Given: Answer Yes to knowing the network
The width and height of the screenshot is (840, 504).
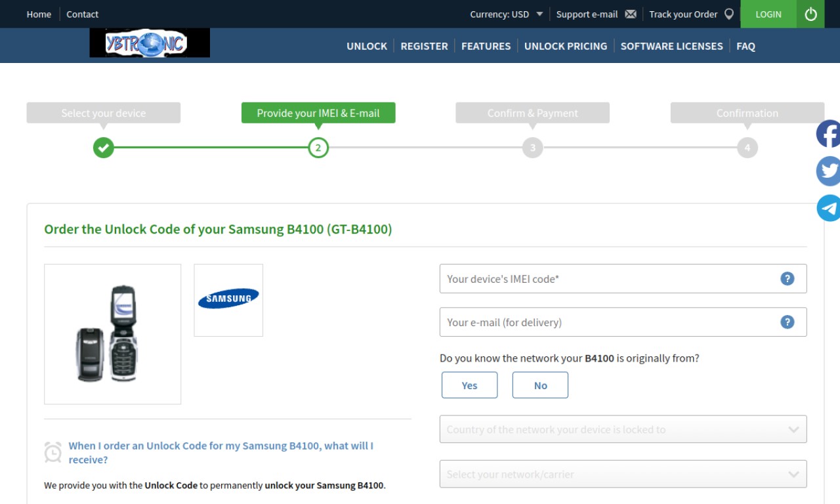Looking at the screenshot, I should (470, 385).
